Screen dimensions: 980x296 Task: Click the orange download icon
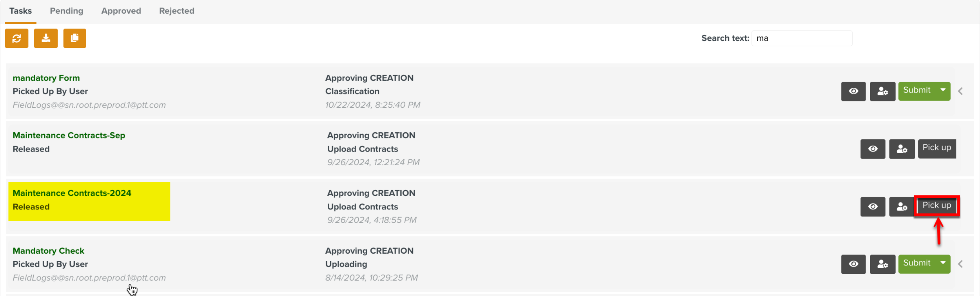coord(46,38)
